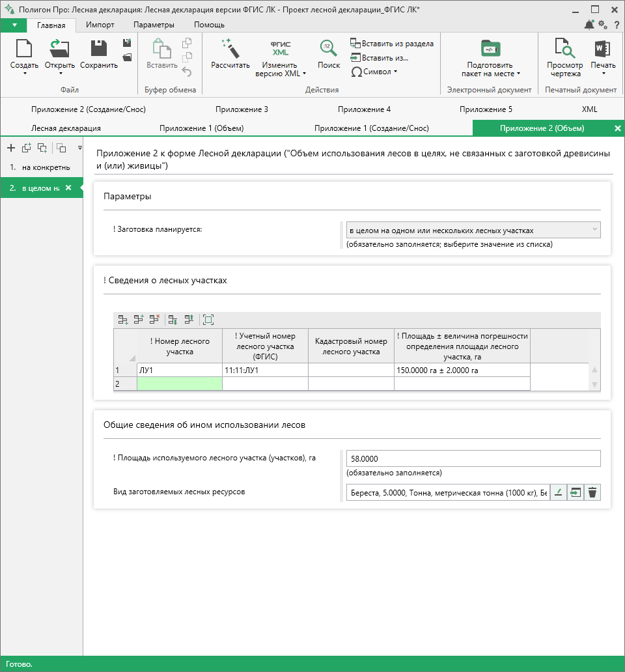Click the Вставить clipboard icon
Image resolution: width=625 pixels, height=672 pixels.
[162, 48]
